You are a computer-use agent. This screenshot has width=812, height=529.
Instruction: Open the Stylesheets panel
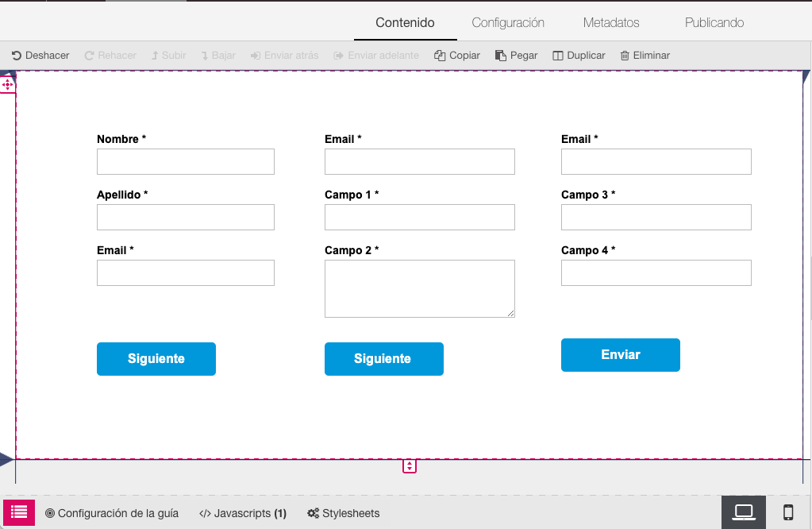point(344,513)
